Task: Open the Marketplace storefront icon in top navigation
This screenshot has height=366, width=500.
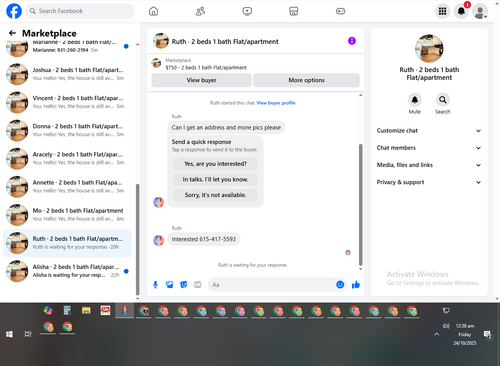Action: pos(294,11)
